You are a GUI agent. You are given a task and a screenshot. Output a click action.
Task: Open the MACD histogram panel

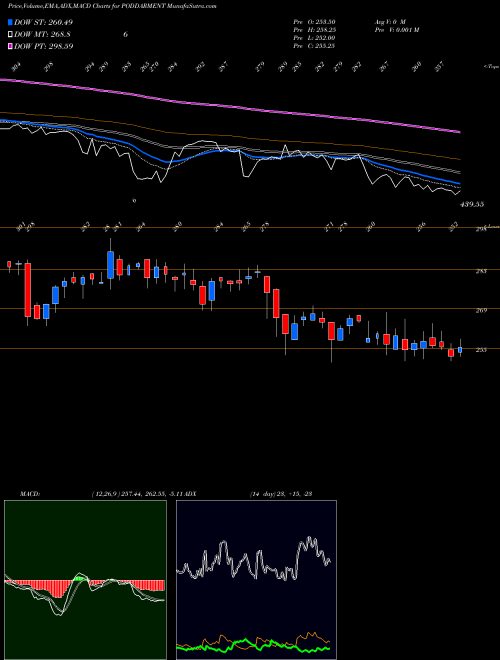[x=85, y=580]
